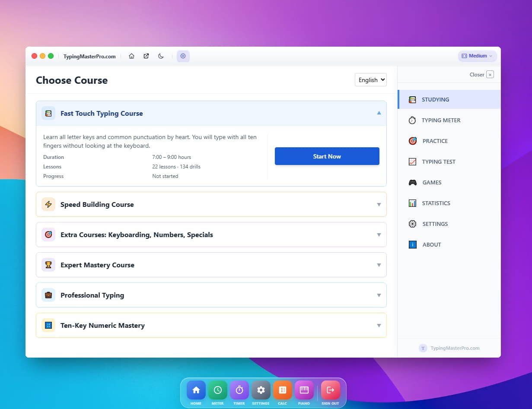
Task: Click the Practice target icon
Action: pyautogui.click(x=413, y=141)
